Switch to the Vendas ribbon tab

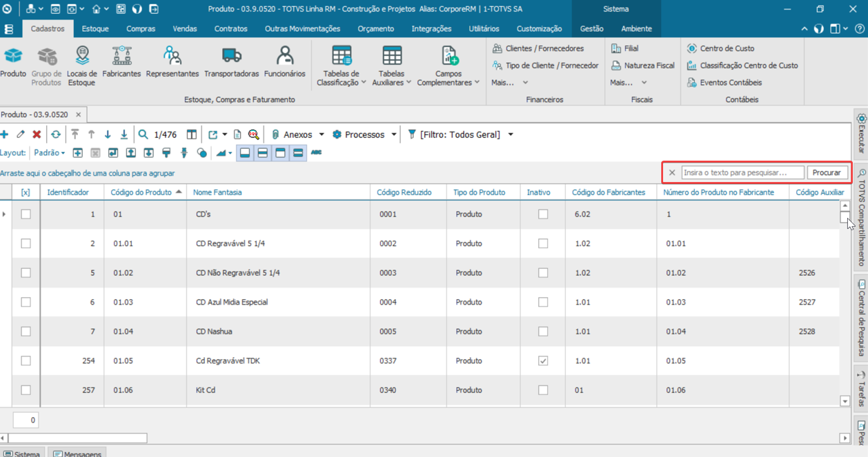point(185,29)
